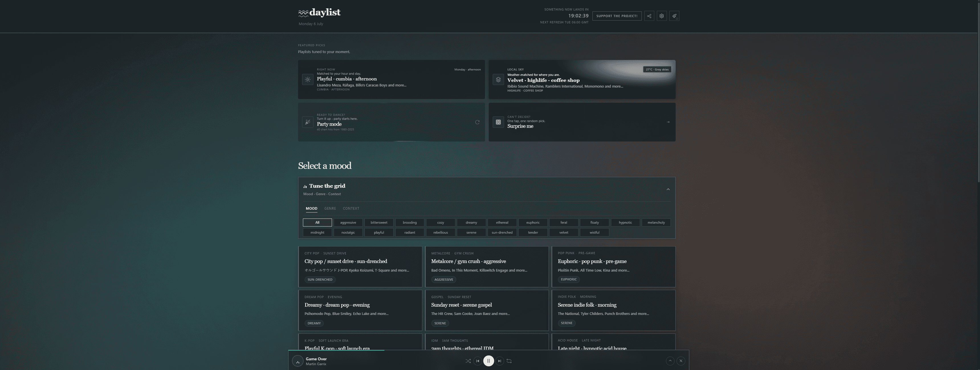This screenshot has height=370, width=980.
Task: Open Metalcore gym crush aggressive playlist
Action: tap(486, 267)
